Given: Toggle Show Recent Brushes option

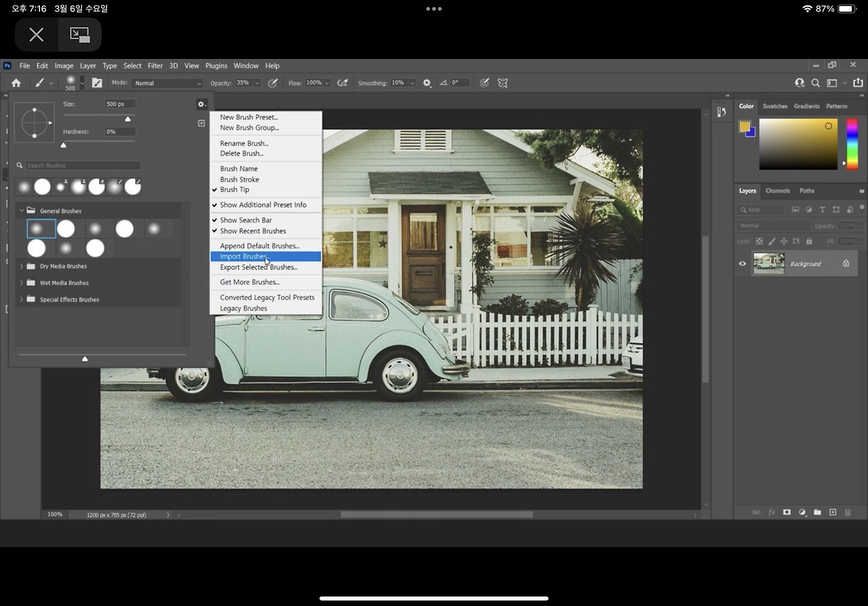Looking at the screenshot, I should tap(252, 231).
